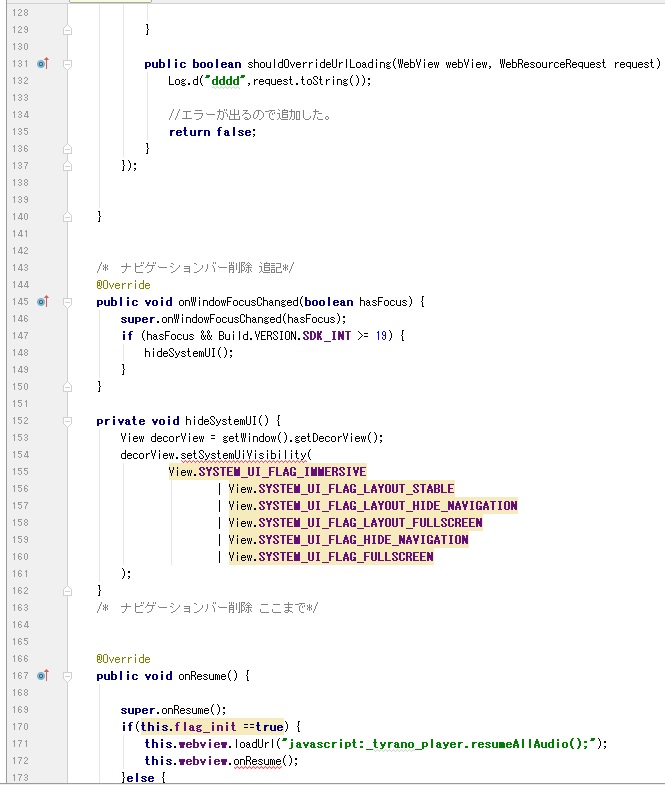Screen dimensions: 665x785
Task: Click hideSystemUI declaration on line 152
Action: (x=227, y=421)
